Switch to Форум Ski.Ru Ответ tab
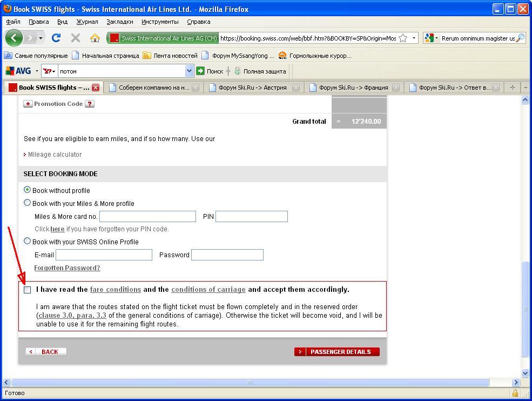532x401 pixels. pyautogui.click(x=455, y=88)
